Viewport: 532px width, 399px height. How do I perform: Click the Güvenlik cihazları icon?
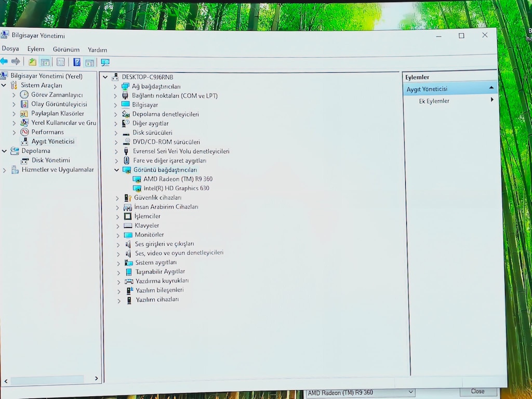pyautogui.click(x=128, y=198)
